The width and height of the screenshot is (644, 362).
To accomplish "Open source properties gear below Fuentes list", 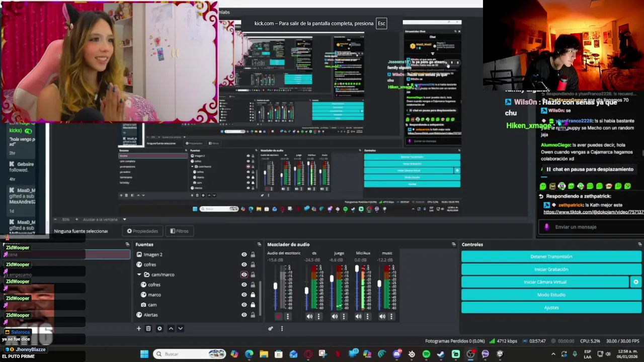I will tap(159, 328).
